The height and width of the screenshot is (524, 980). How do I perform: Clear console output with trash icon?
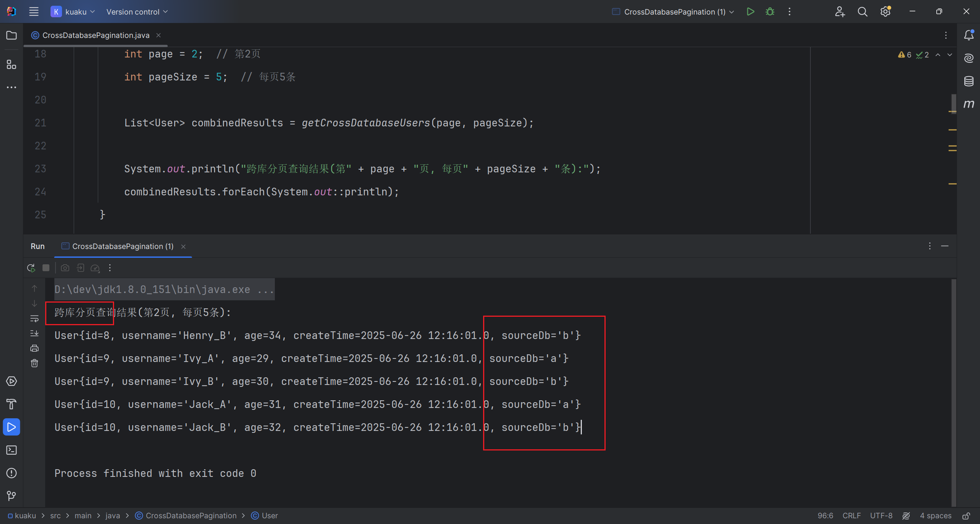click(34, 363)
